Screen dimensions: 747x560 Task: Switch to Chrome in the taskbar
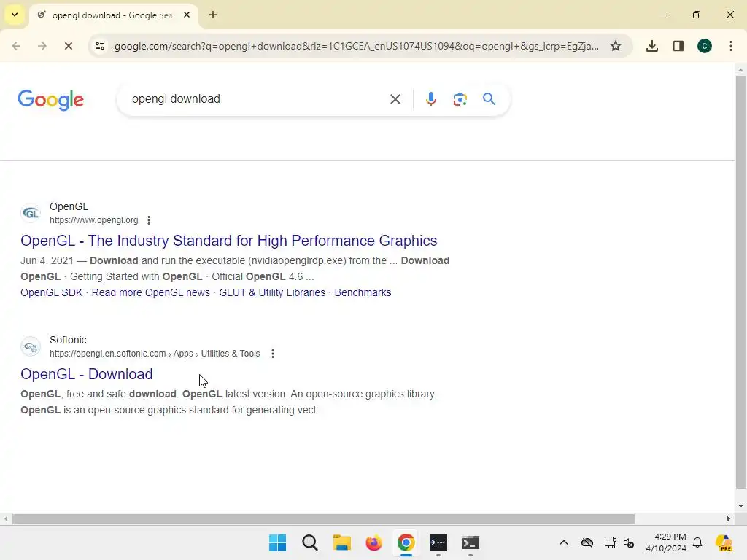click(x=406, y=542)
